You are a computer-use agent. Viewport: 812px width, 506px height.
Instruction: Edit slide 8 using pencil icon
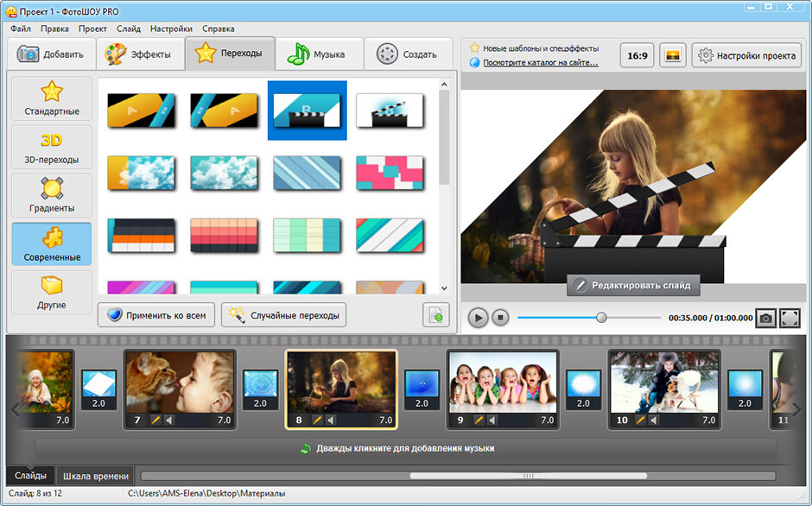coord(317,420)
